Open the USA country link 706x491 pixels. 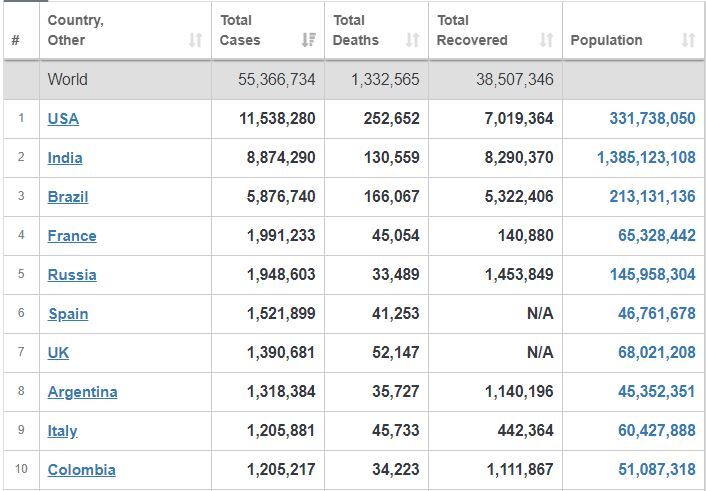[63, 119]
